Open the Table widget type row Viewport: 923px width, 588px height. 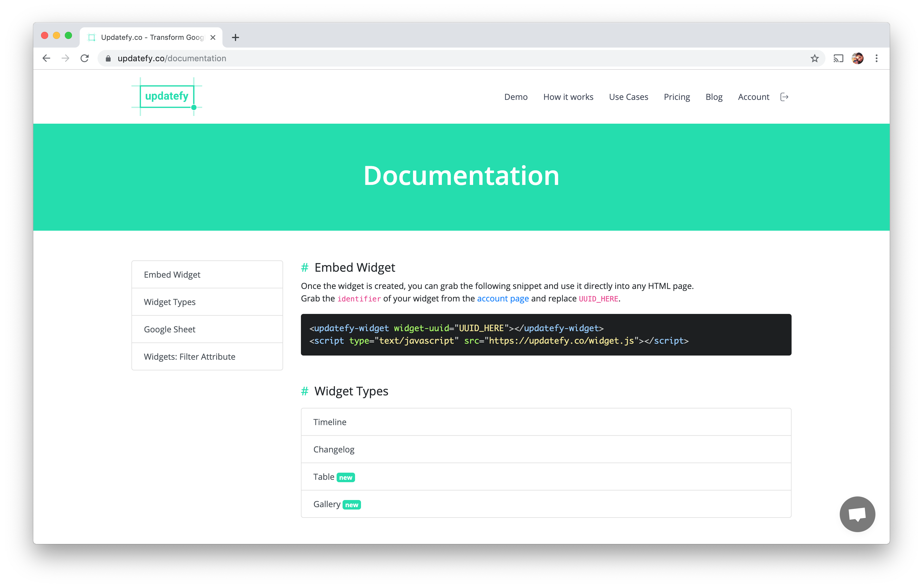point(546,477)
